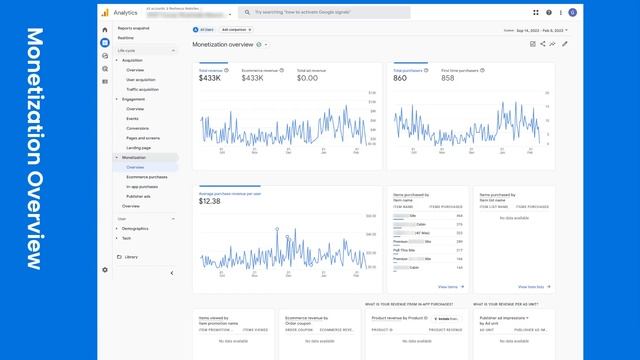Click the View item lists link

534,287
